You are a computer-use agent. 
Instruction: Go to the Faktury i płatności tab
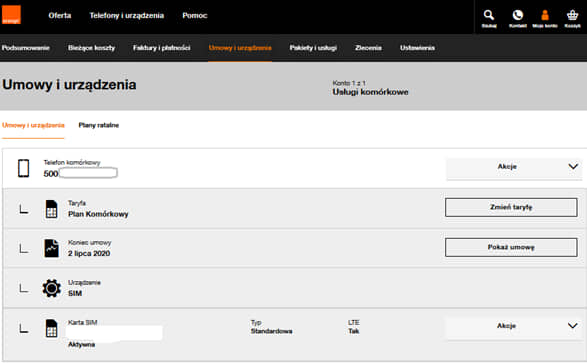tap(161, 48)
